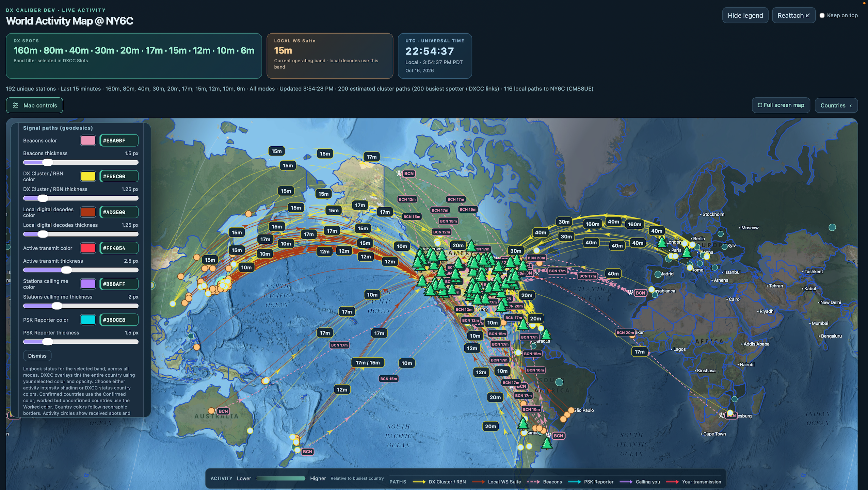The width and height of the screenshot is (868, 490).
Task: Collapse the Countries side panel chevron
Action: 851,105
